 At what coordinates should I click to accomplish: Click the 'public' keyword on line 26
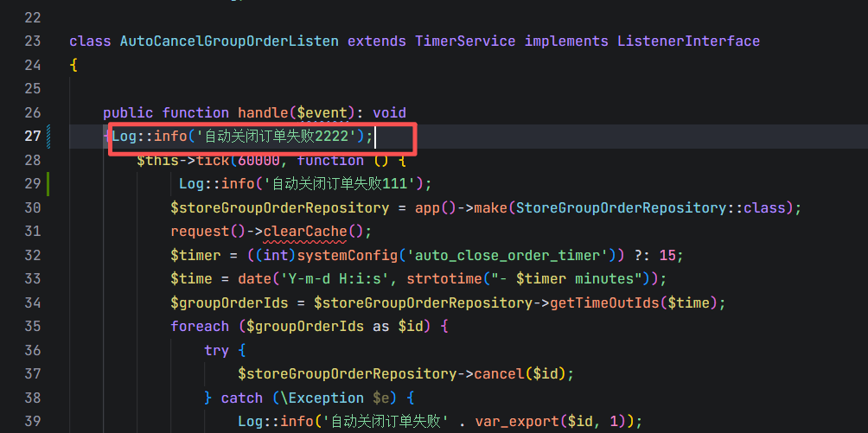(128, 113)
